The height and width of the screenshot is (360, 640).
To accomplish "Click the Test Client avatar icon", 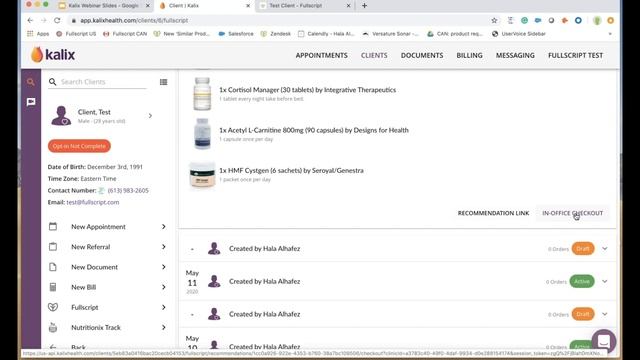I will 61,116.
